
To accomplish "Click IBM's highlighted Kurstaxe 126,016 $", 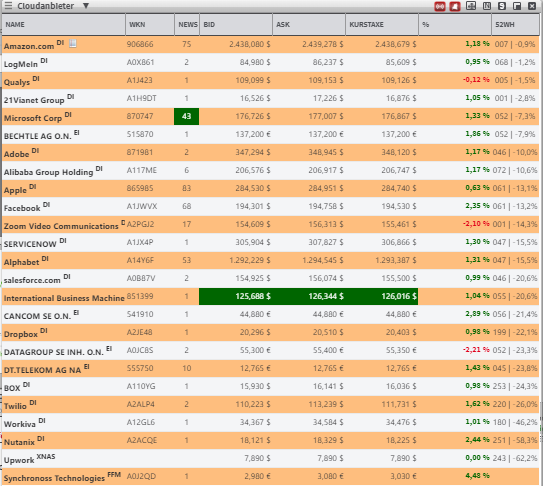I will click(x=382, y=296).
